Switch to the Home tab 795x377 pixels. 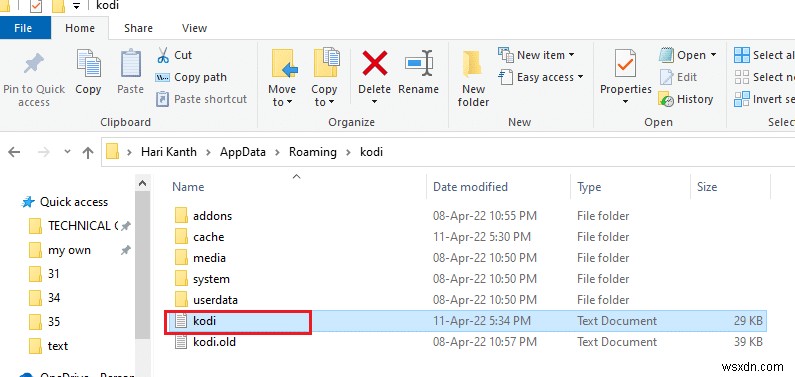(x=80, y=28)
